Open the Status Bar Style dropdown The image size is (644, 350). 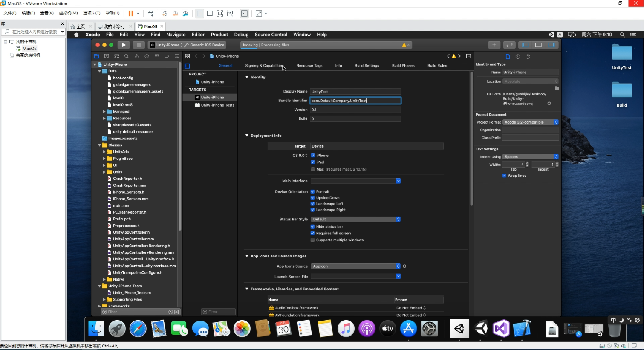pos(355,219)
